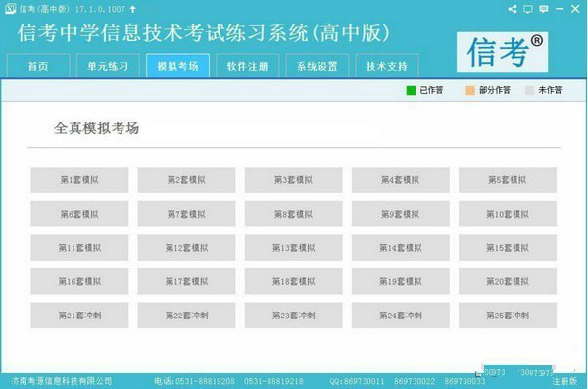Click phone number 0531-88819208
This screenshot has height=389, width=588.
coord(205,381)
